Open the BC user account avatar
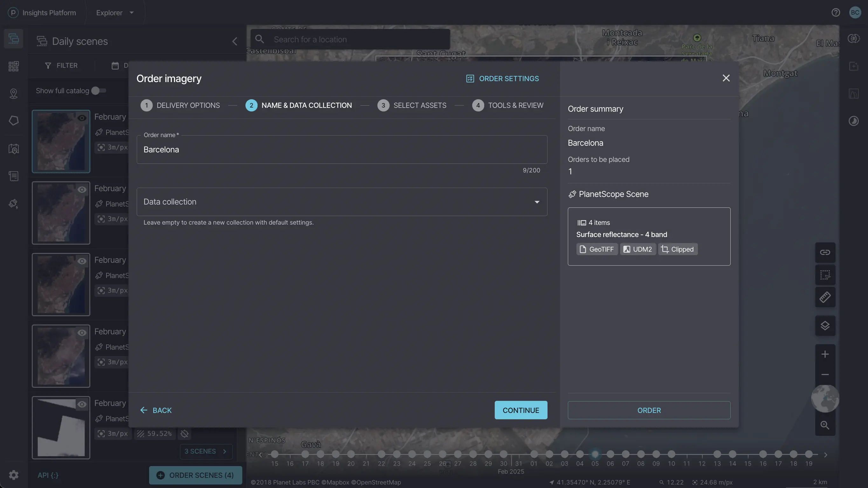 (855, 12)
